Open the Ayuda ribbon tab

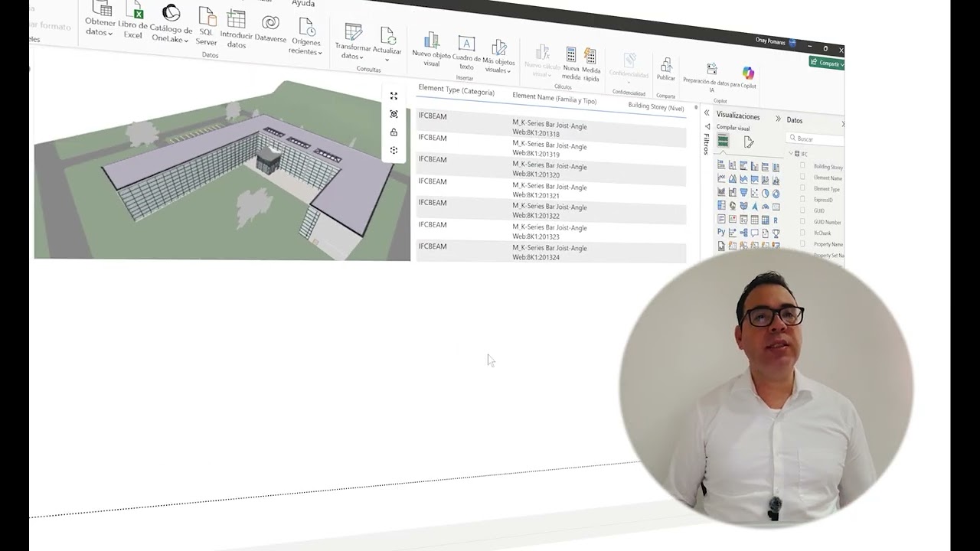[303, 4]
